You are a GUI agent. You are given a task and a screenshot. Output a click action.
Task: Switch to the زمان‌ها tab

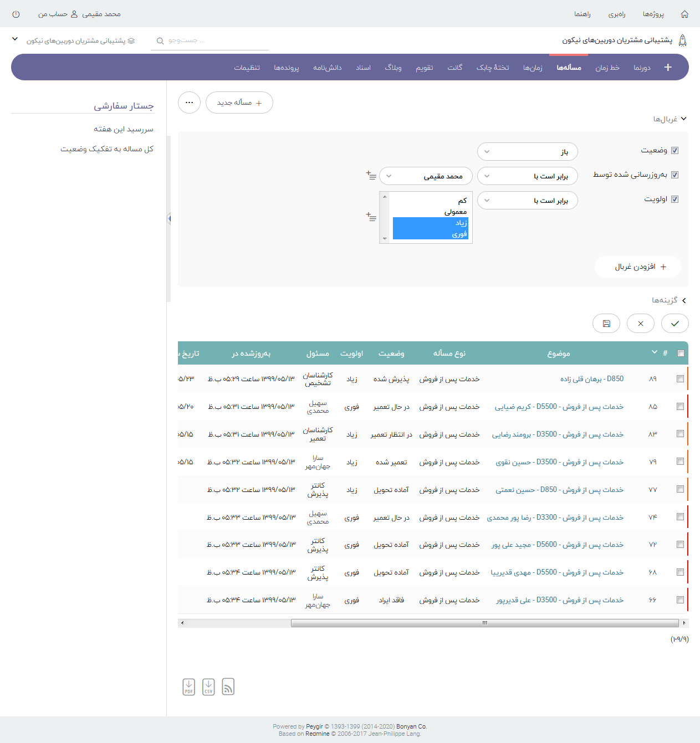(x=533, y=68)
